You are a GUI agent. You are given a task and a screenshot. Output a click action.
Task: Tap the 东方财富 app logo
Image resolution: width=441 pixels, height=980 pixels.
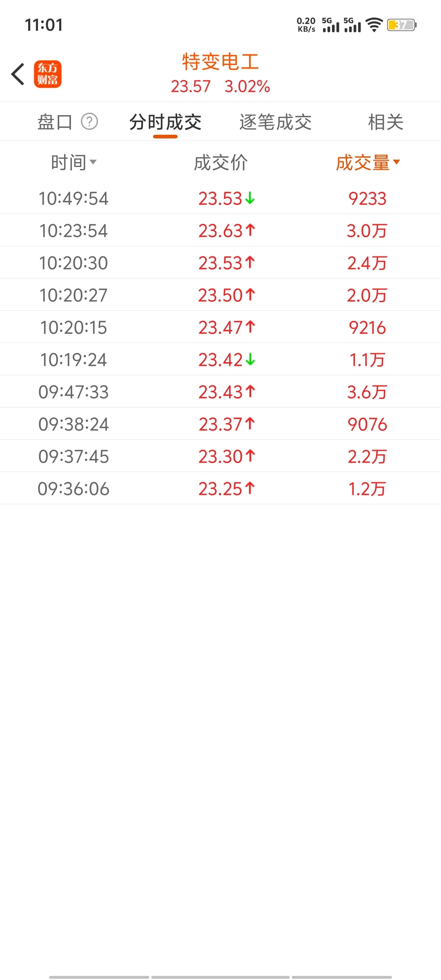[x=48, y=74]
